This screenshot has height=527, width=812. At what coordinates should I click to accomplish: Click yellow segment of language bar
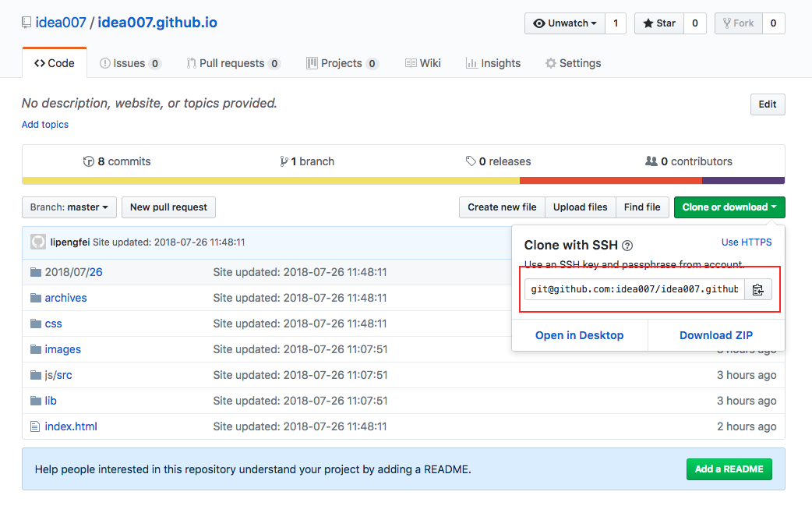tap(271, 181)
